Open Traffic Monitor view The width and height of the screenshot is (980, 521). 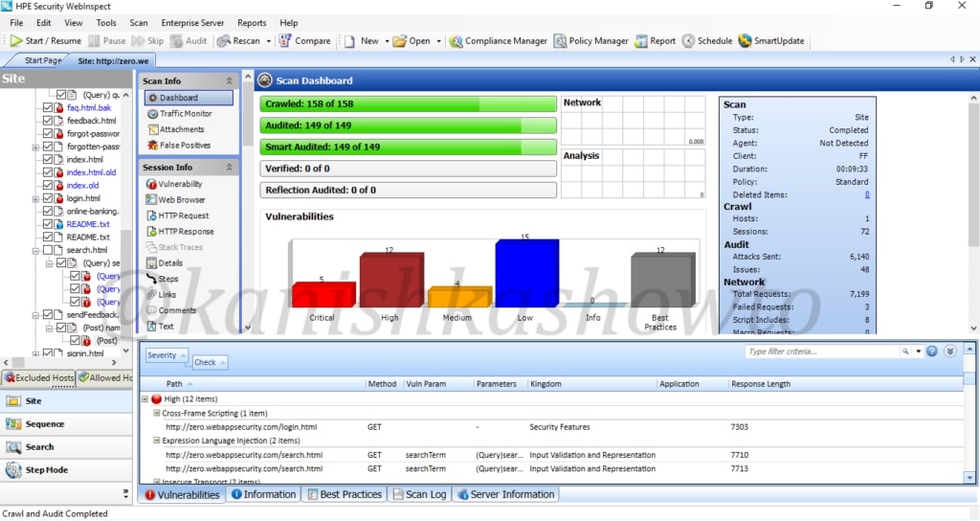[180, 113]
